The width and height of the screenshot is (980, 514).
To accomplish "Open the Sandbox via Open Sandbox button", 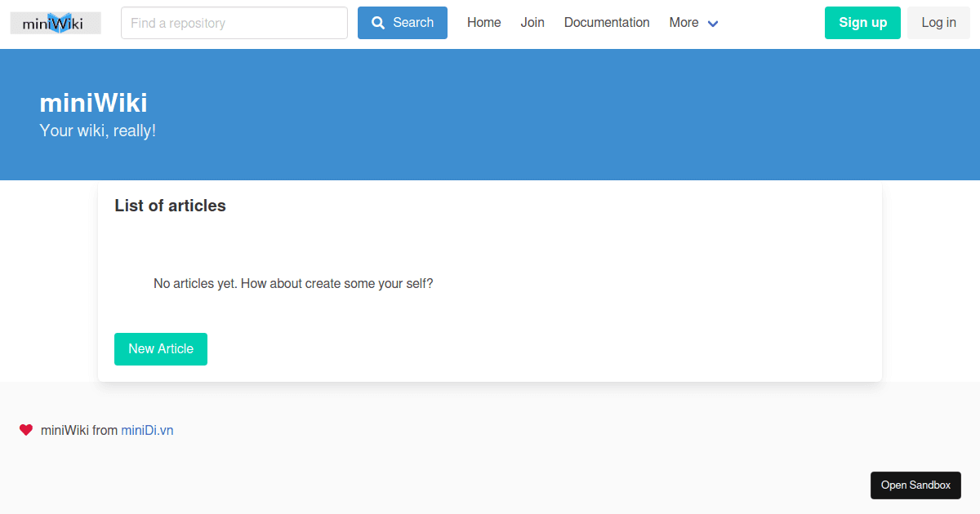I will point(915,485).
